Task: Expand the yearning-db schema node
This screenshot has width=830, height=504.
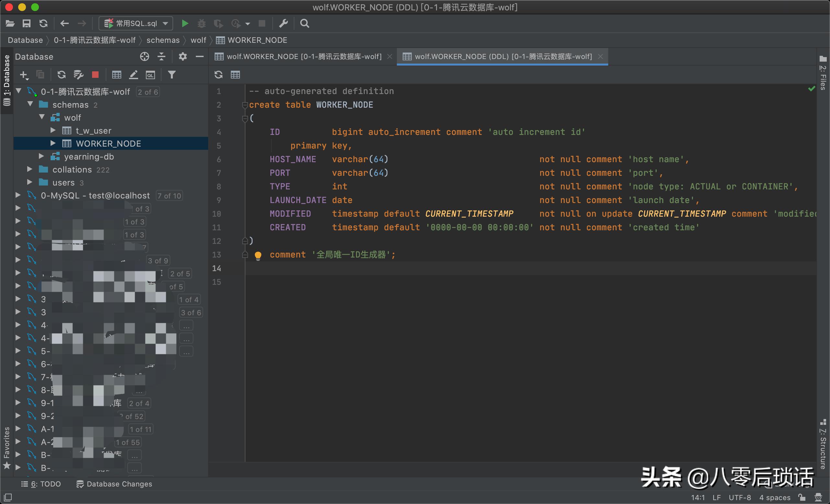Action: (41, 156)
